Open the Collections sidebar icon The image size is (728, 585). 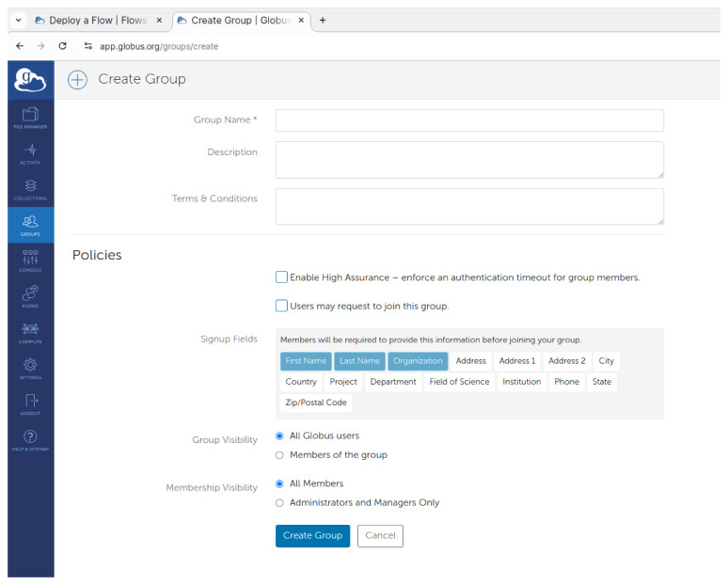tap(30, 189)
